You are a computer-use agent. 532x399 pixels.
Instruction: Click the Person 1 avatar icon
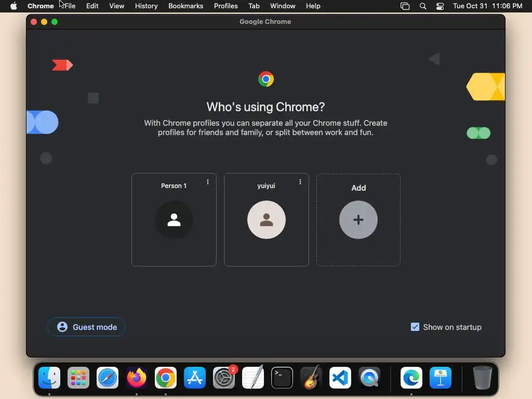click(174, 220)
